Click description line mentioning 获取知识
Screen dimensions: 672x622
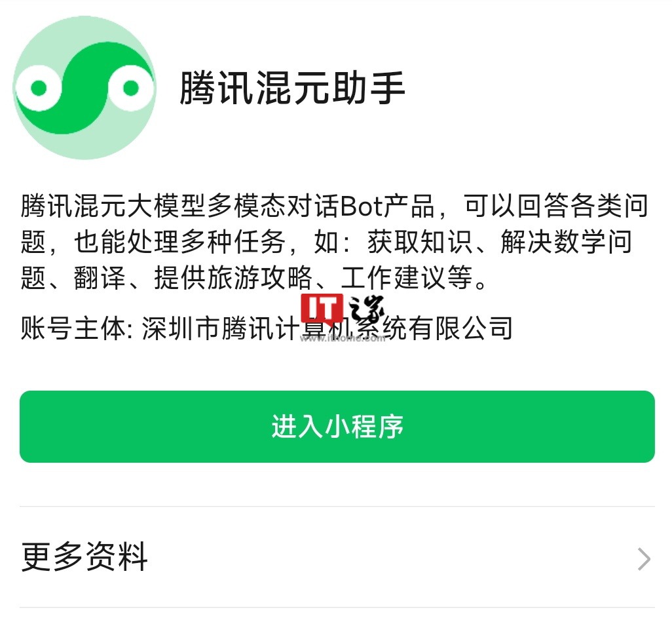click(327, 242)
